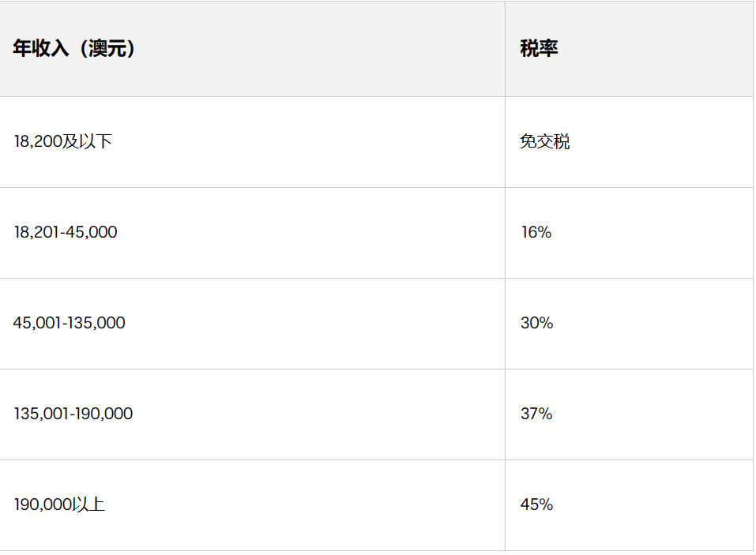Select the 190,000以上 income cell

[59, 504]
